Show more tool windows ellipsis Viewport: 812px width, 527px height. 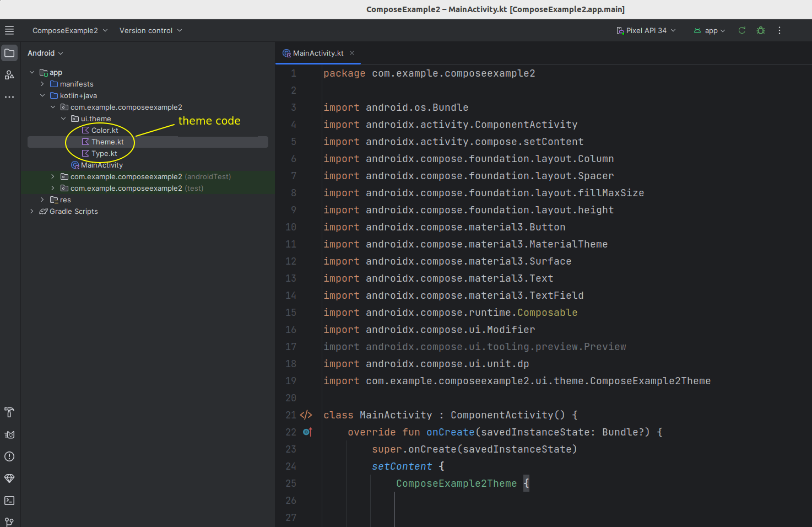9,97
